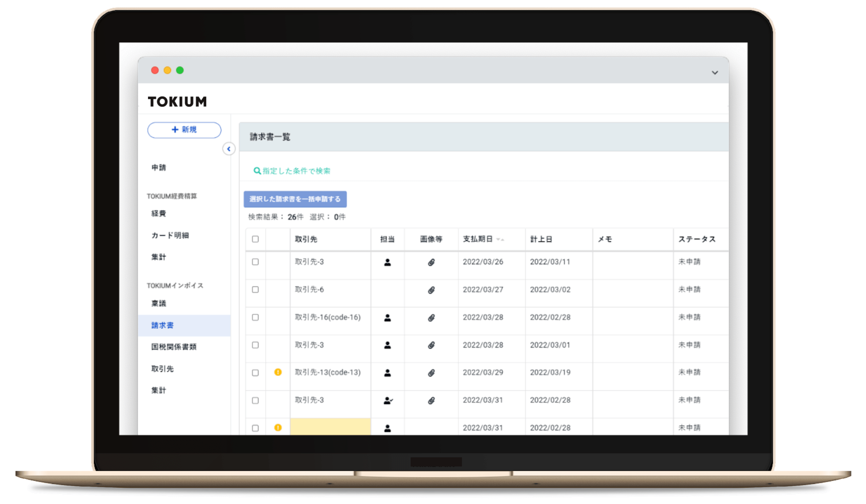Image resolution: width=866 pixels, height=504 pixels.
Task: Click the 画像等 column header
Action: (x=431, y=239)
